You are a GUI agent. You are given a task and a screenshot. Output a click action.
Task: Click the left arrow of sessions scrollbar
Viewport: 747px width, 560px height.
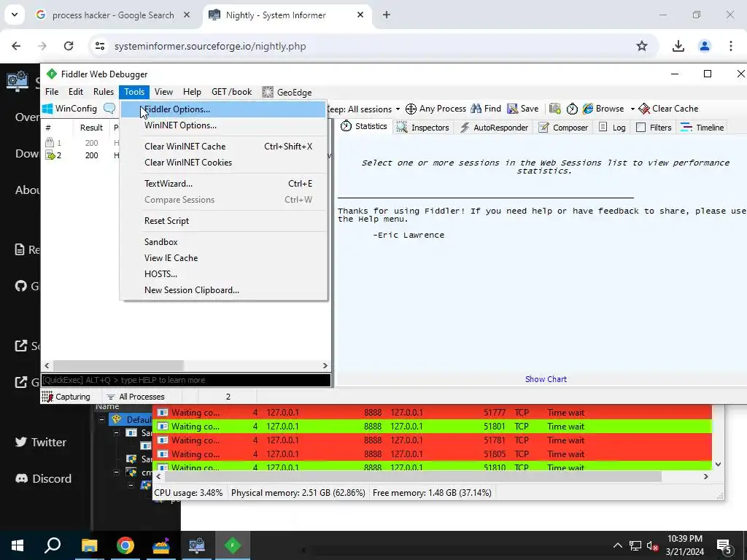pyautogui.click(x=47, y=366)
